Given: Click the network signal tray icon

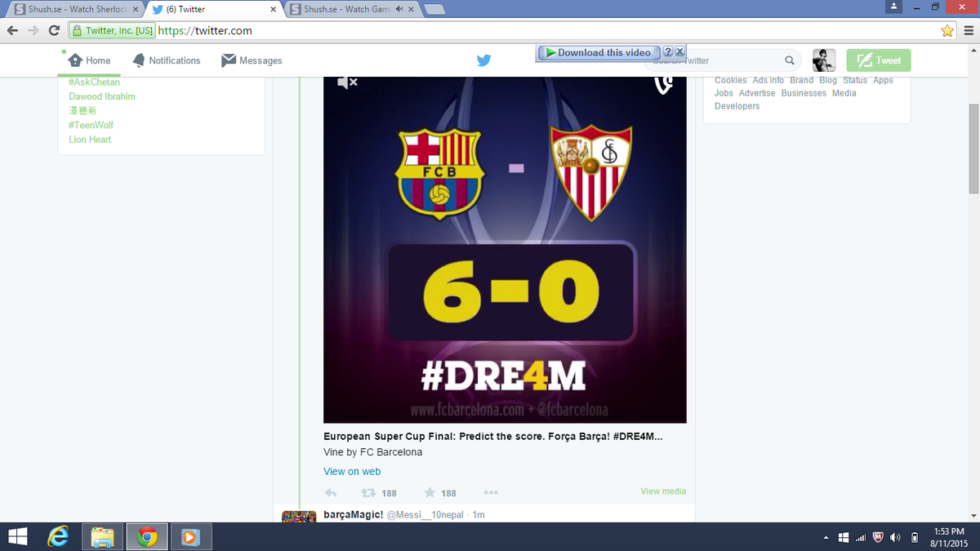Looking at the screenshot, I should click(x=860, y=537).
